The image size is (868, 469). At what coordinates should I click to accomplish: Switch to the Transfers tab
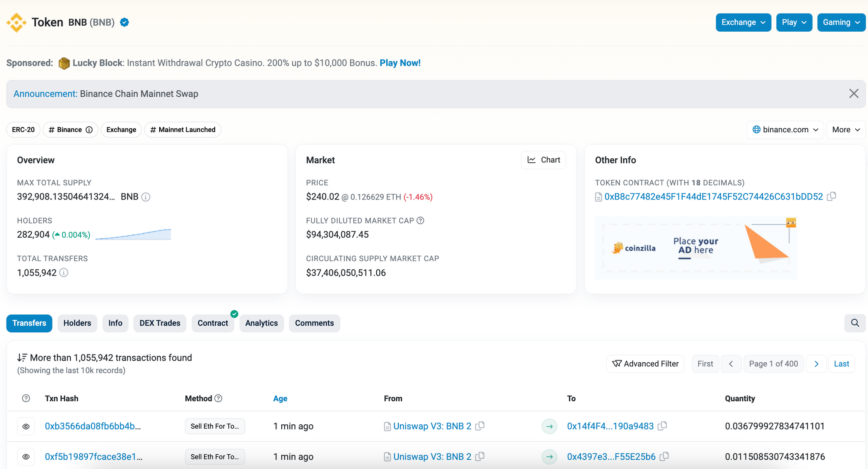tap(30, 323)
